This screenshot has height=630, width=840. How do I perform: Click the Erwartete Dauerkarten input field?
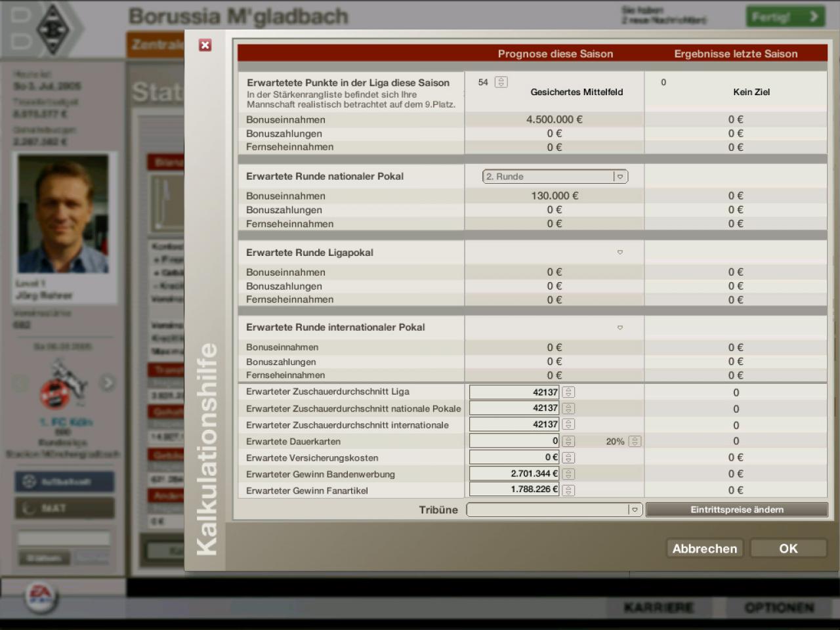pos(514,441)
